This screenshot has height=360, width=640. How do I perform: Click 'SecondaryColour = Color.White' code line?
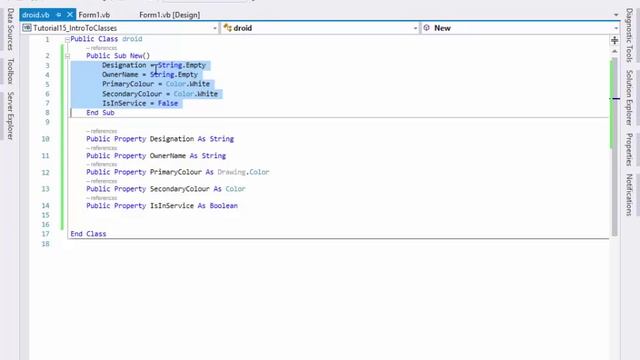[160, 94]
